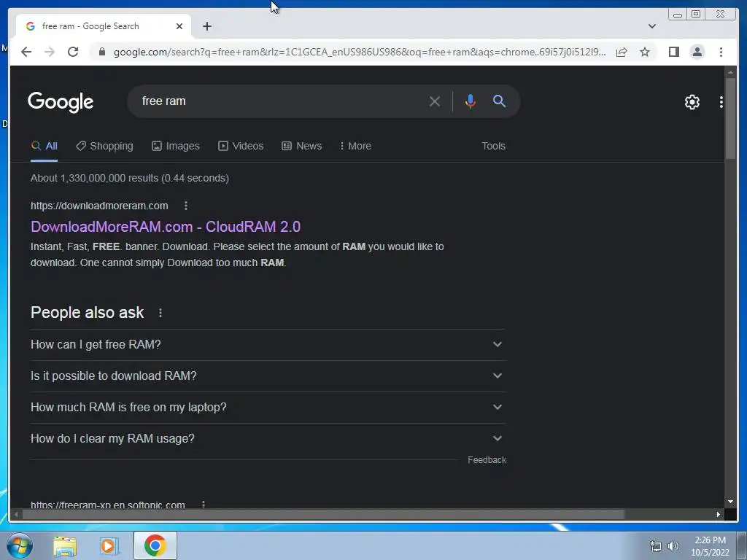
Task: Open the Google apps dots next to the gear
Action: 721,102
